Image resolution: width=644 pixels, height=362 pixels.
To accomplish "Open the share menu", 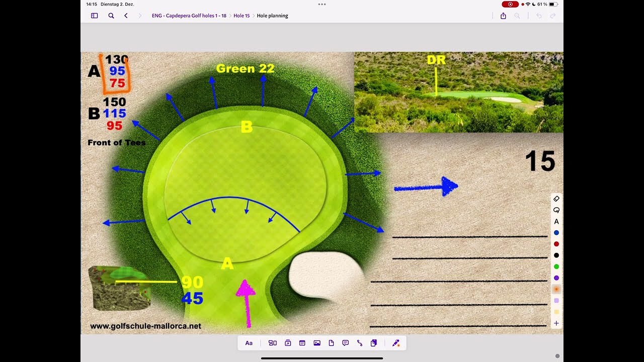I will click(503, 16).
